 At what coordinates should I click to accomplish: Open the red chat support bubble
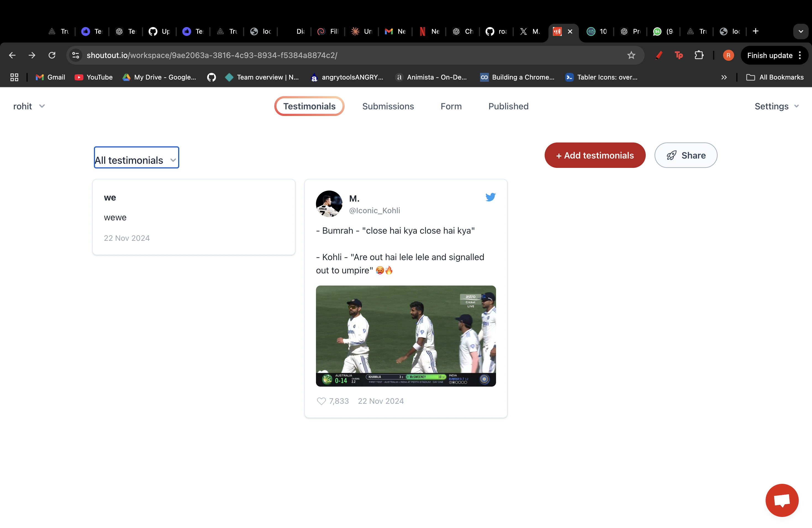click(782, 500)
